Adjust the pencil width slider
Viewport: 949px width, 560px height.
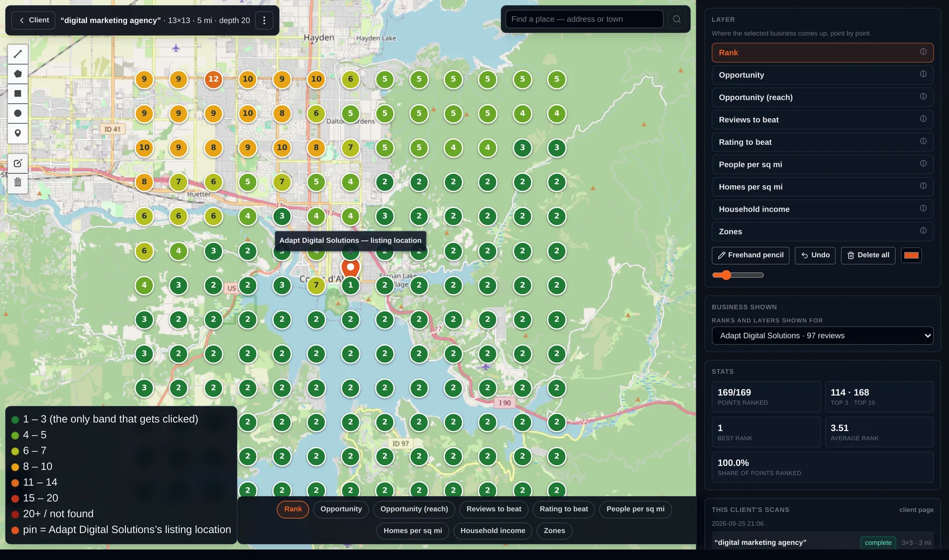[738, 275]
